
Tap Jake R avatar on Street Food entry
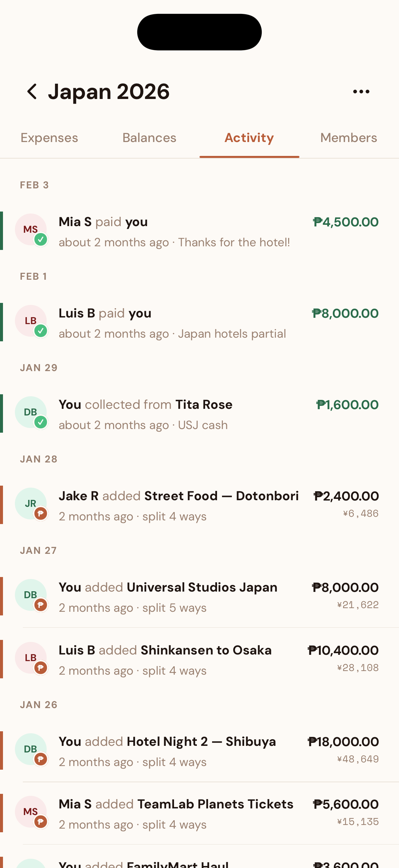31,504
